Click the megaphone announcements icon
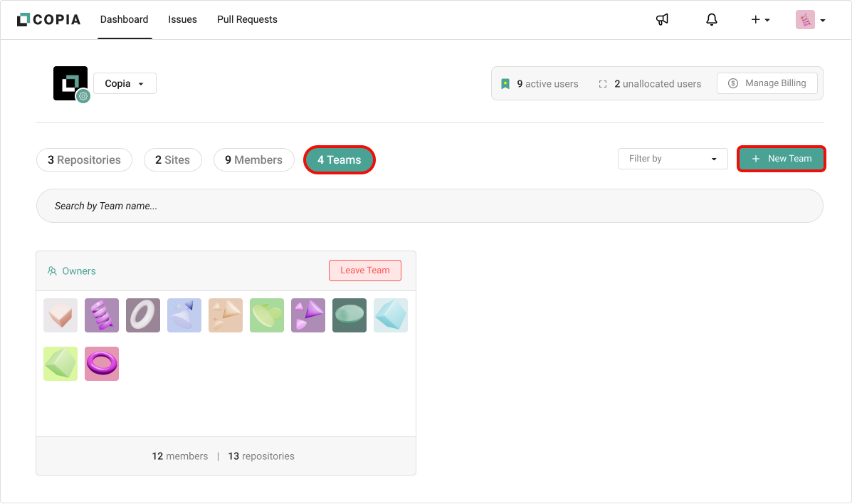The image size is (852, 504). [x=662, y=20]
